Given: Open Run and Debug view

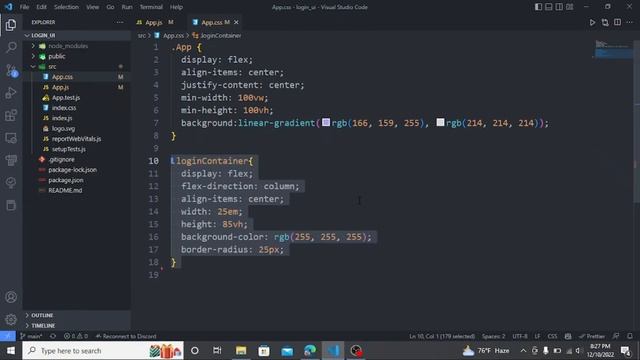Looking at the screenshot, I should [11, 93].
